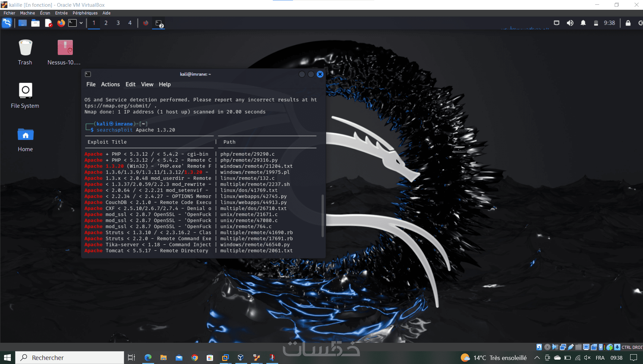643x364 pixels.
Task: Open the terminal Actions menu
Action: (110, 84)
